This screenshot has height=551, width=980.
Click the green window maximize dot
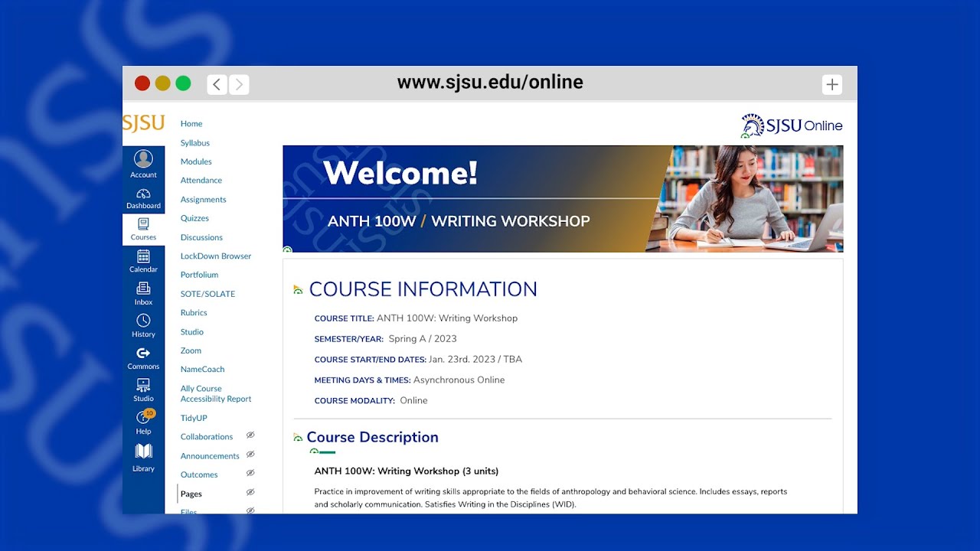point(183,83)
